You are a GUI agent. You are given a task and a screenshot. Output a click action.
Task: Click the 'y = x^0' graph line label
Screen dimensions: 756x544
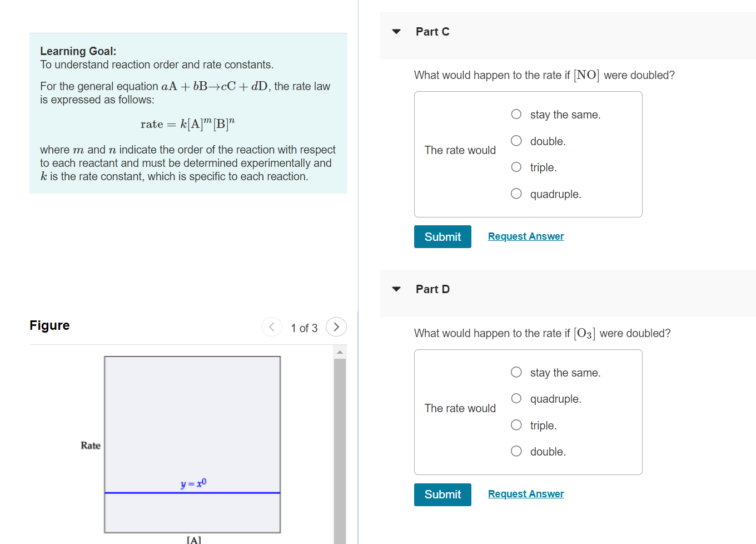tap(193, 483)
